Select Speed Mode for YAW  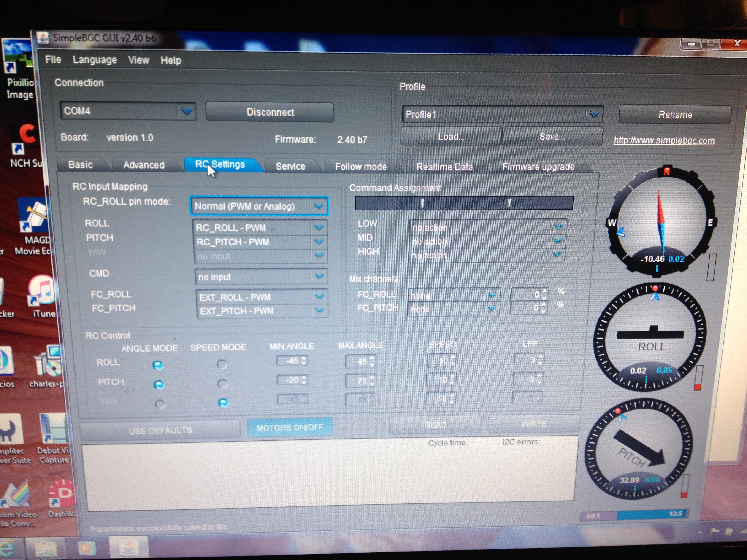point(223,403)
